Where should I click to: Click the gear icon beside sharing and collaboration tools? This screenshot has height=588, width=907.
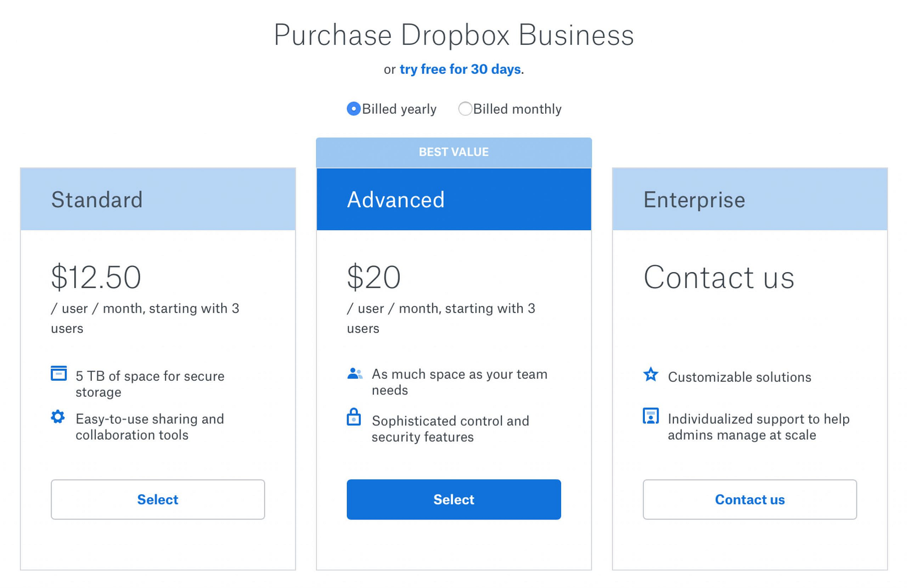58,417
